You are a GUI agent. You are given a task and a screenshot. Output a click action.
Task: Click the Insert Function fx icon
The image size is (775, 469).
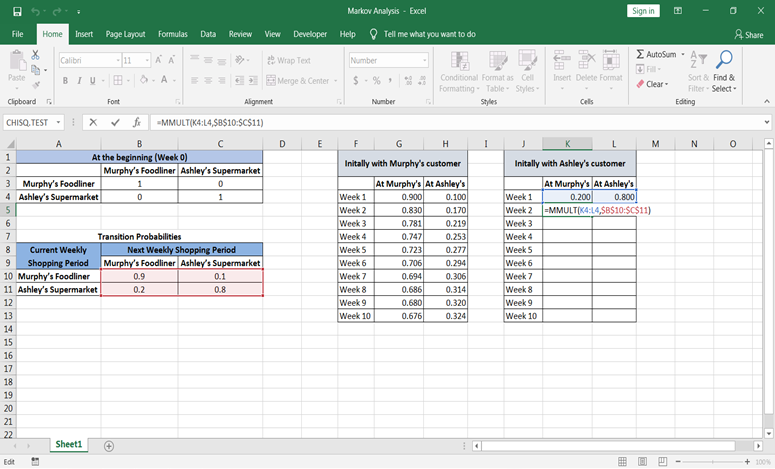coord(137,123)
